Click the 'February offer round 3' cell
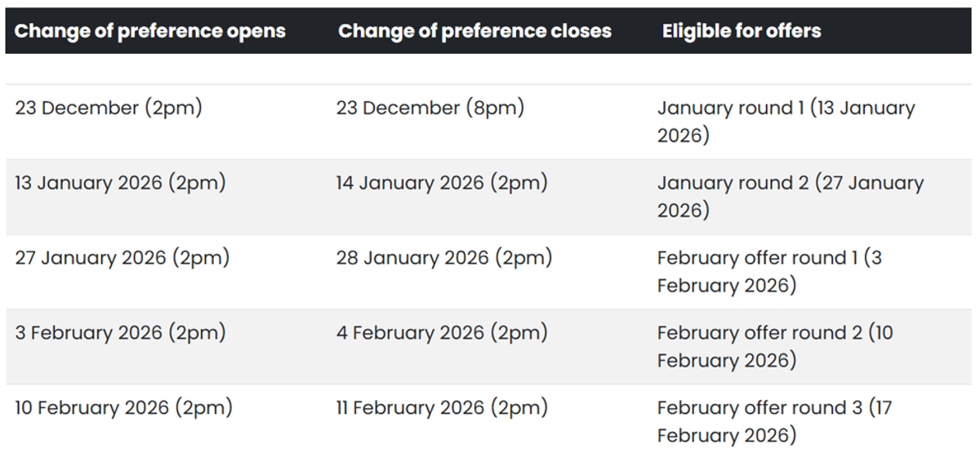980x466 pixels. 774,421
